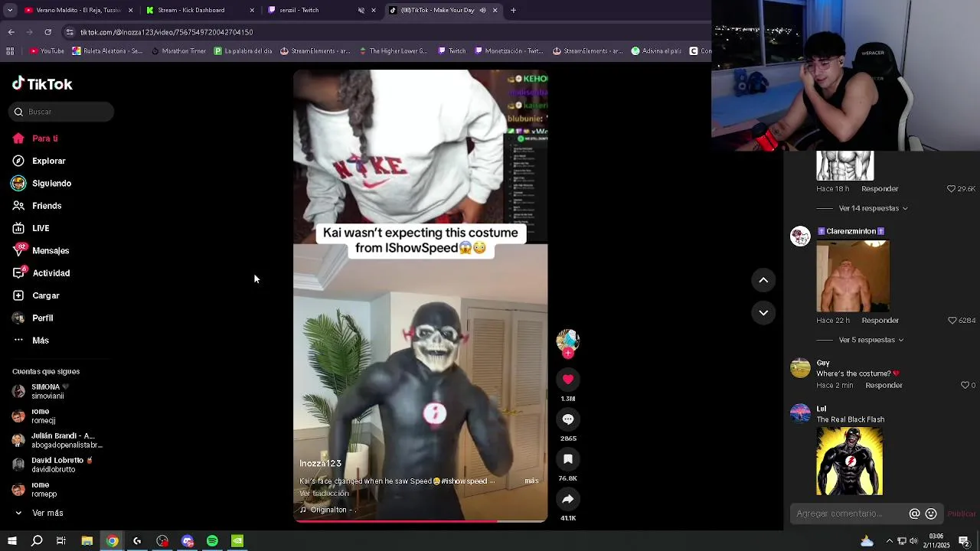Reply to Guy's comment
The image size is (980, 551).
click(x=884, y=385)
